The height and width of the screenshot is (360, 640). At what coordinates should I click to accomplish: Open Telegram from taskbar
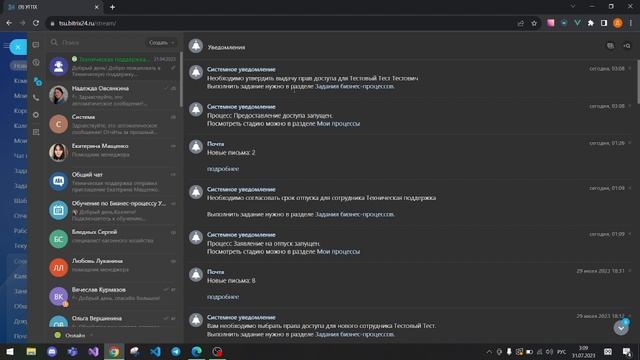pyautogui.click(x=176, y=351)
